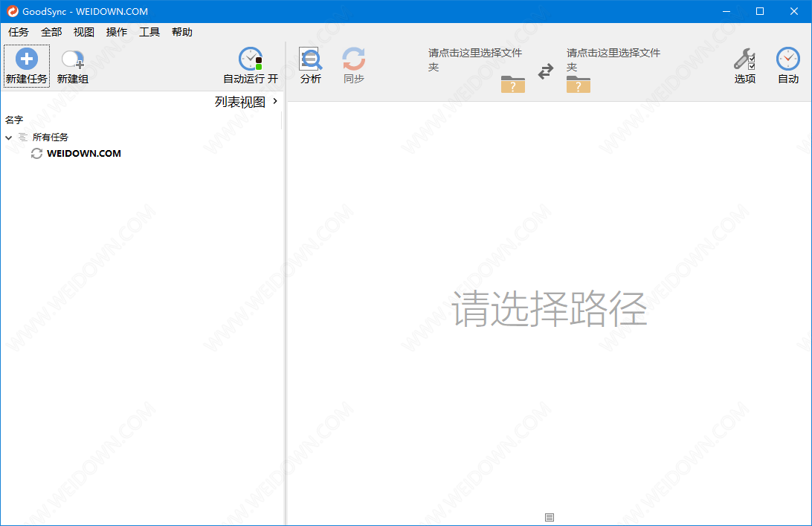Viewport: 812px width, 526px height.
Task: Minimize the GoodSync window
Action: coord(726,11)
